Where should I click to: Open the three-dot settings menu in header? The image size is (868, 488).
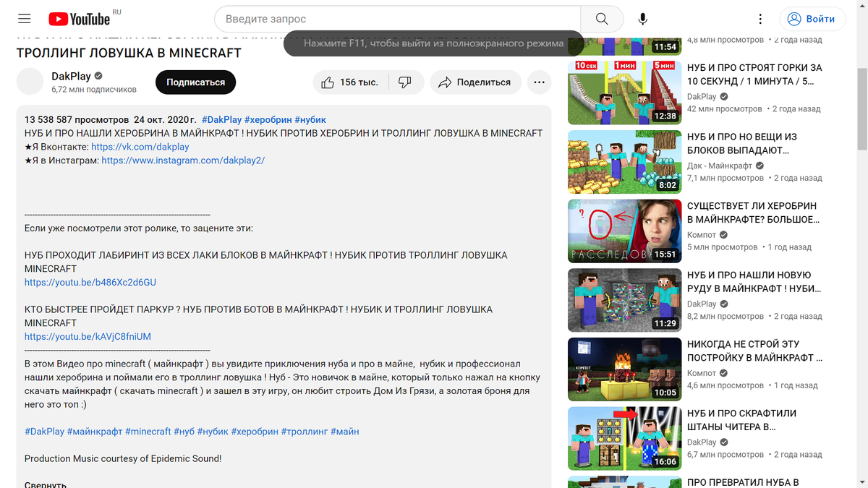point(760,19)
